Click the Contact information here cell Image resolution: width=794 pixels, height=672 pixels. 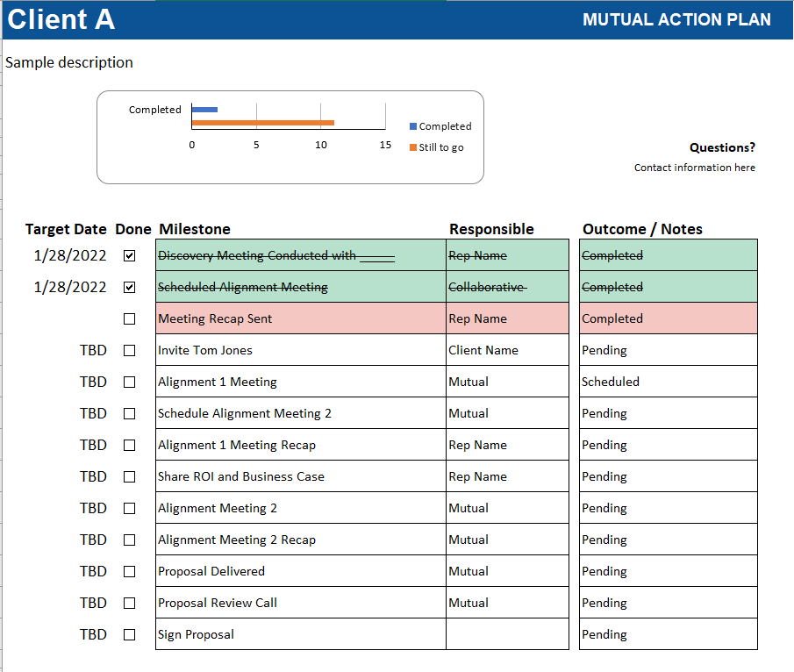[x=694, y=168]
